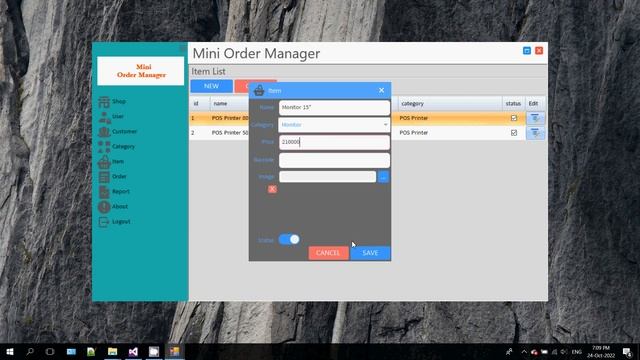
Task: Open the User sidebar section
Action: 111,116
